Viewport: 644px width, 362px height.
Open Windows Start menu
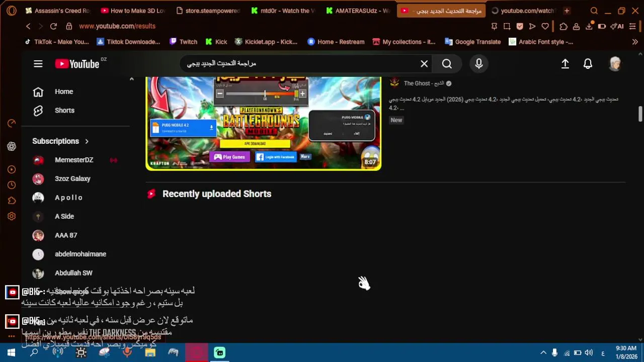(11, 353)
